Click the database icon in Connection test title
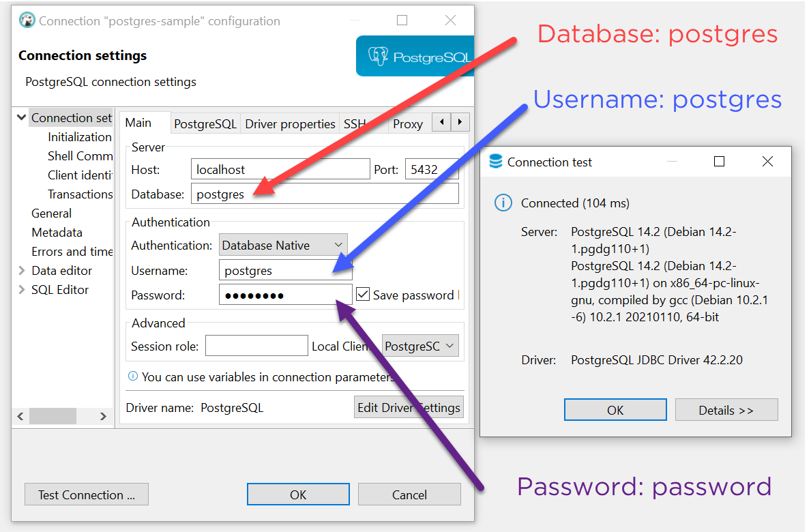This screenshot has width=811, height=532. (x=495, y=162)
